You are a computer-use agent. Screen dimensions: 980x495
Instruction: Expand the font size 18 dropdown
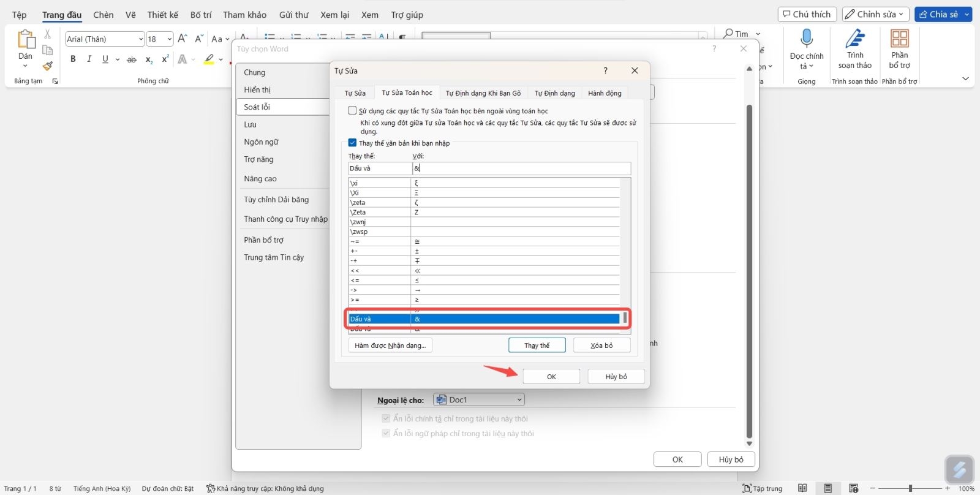coord(169,39)
